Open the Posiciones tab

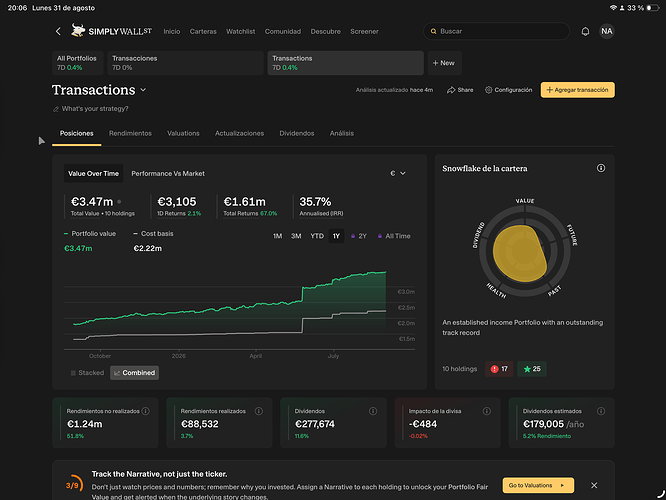pos(76,133)
